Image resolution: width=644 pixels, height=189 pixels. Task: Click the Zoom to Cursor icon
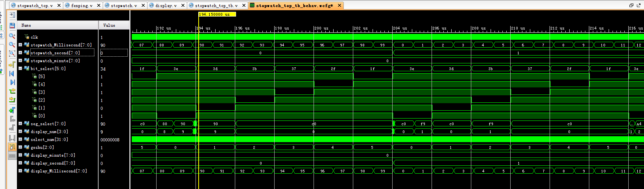click(12, 64)
